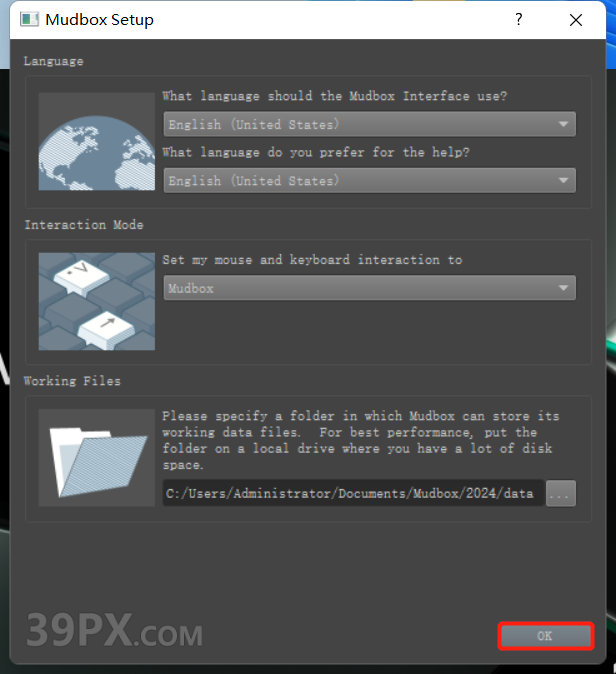The image size is (616, 674).
Task: Confirm setup with the OK button
Action: [x=545, y=636]
